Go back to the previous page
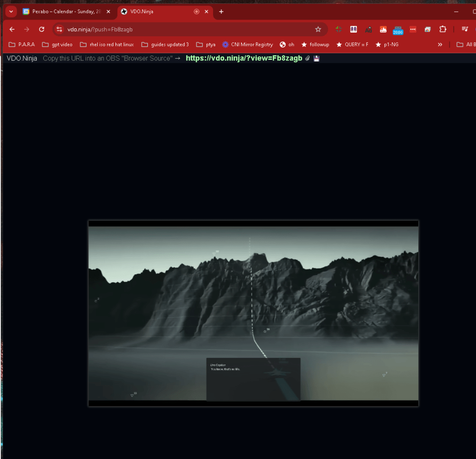 tap(12, 29)
